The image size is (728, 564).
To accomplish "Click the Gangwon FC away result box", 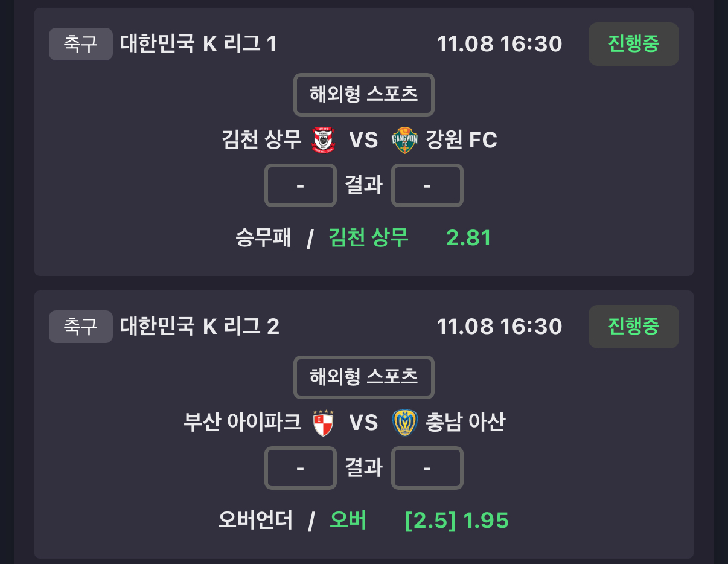I will click(x=427, y=185).
